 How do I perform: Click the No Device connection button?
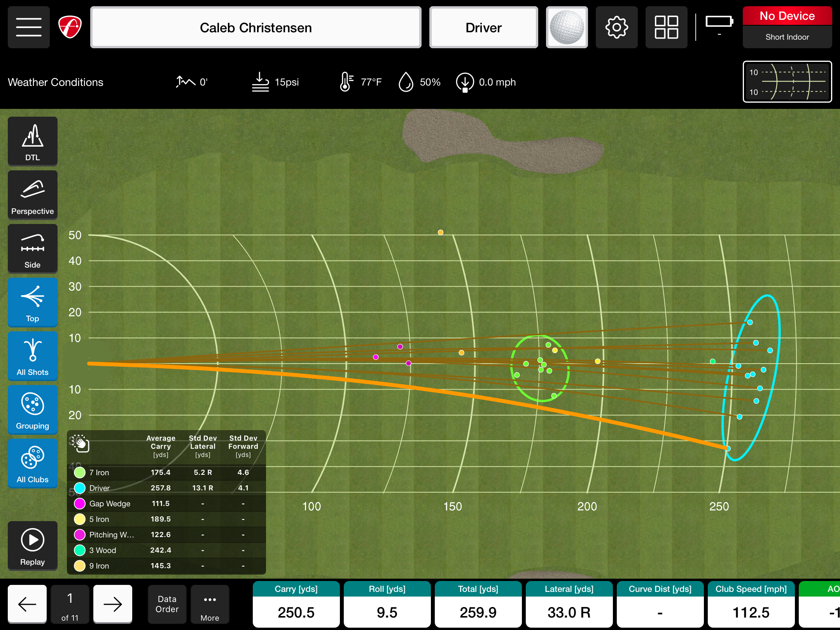(787, 16)
